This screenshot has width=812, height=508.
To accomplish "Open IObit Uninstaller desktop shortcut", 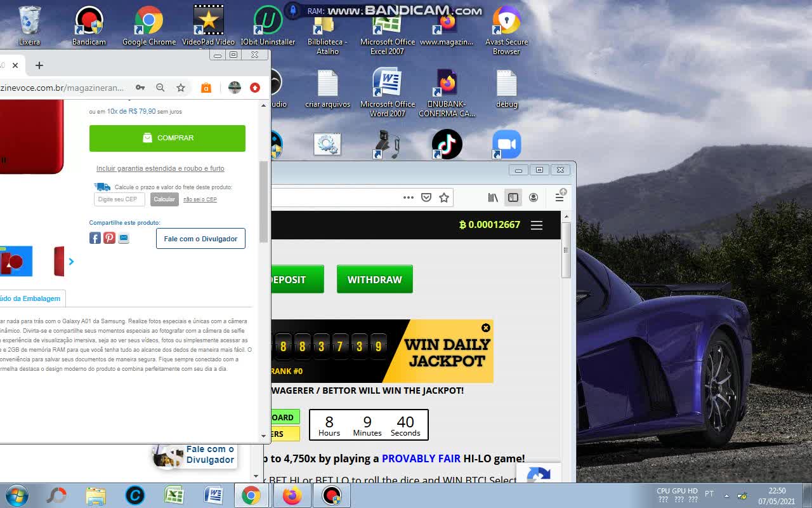I will [268, 25].
